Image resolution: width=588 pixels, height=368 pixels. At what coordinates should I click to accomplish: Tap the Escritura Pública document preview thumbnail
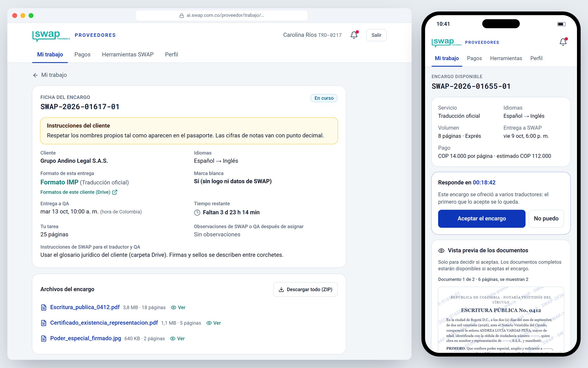tap(501, 320)
